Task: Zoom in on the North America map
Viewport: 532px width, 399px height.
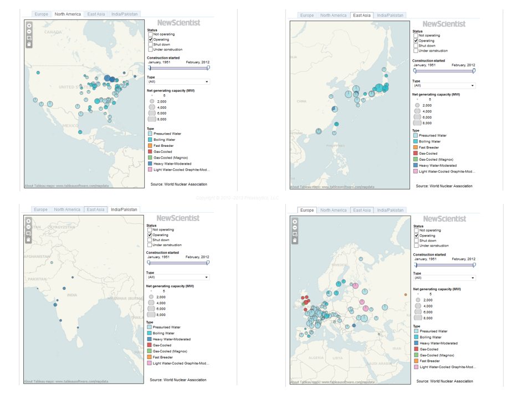Action: coord(29,25)
